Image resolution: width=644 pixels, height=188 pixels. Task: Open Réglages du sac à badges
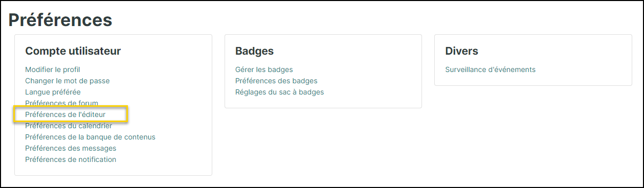pos(279,92)
